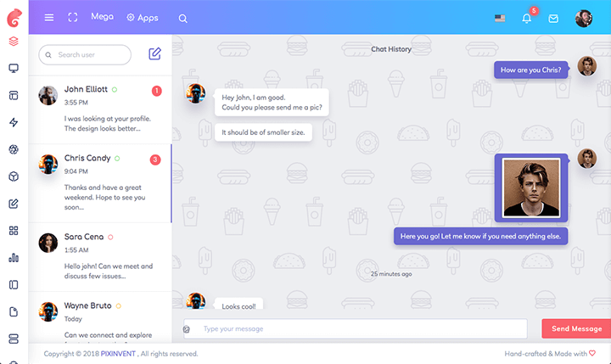
Task: Click the sidebar panel layout icon
Action: [14, 285]
